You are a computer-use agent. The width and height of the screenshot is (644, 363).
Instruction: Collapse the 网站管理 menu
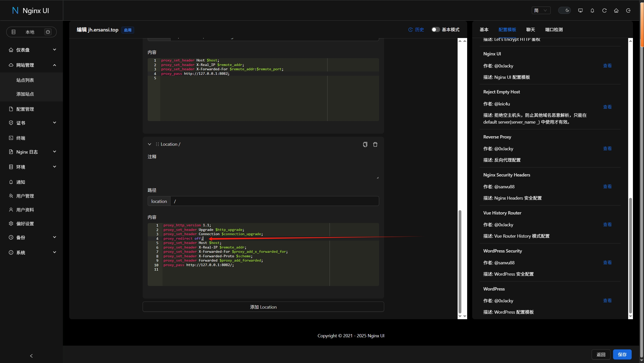tap(32, 65)
